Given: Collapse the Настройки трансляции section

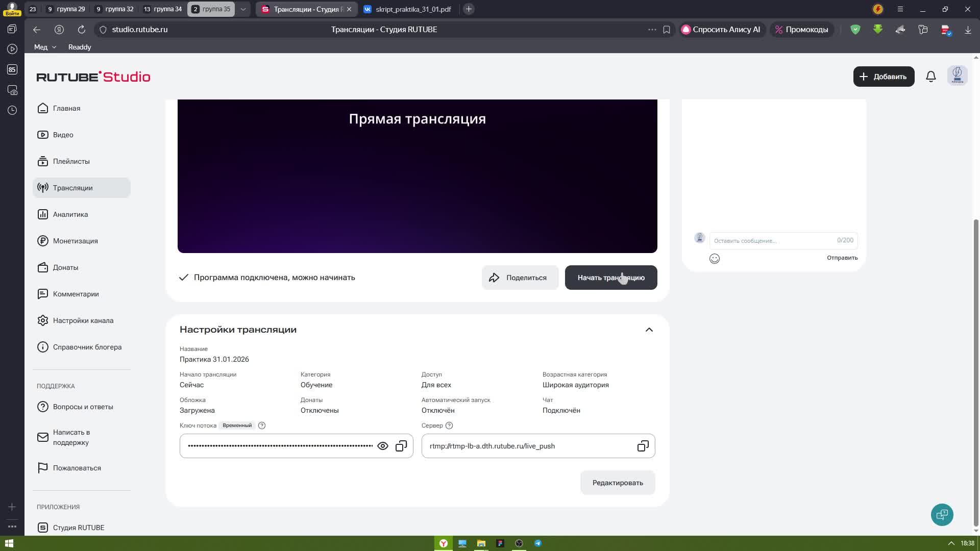Looking at the screenshot, I should click(x=649, y=330).
